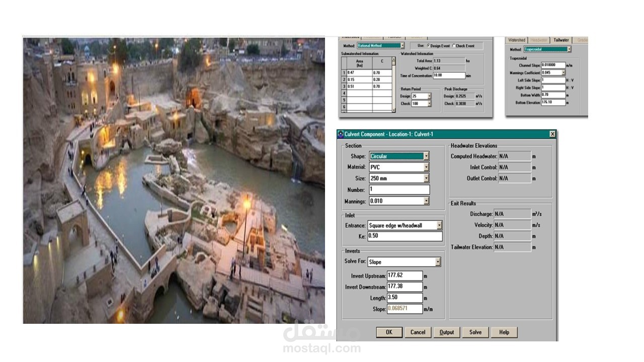This screenshot has width=644, height=362.
Task: Open the culvert Mannings value dropdown
Action: pyautogui.click(x=426, y=201)
